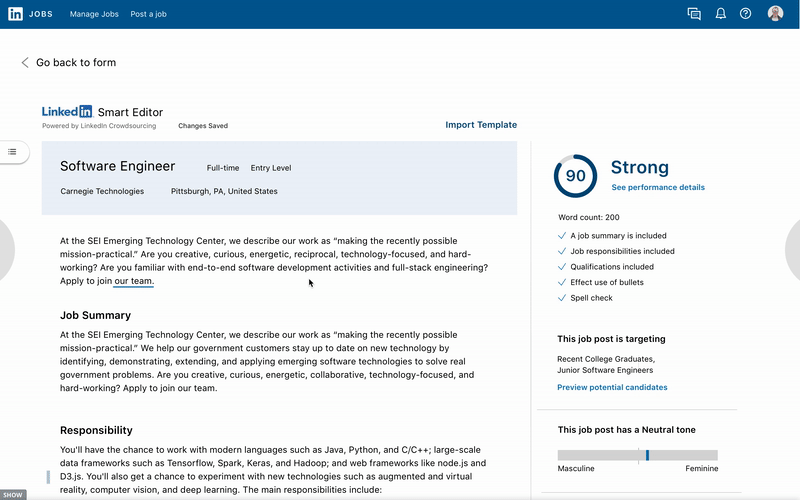
Task: Click the tone slider marker
Action: (647, 455)
